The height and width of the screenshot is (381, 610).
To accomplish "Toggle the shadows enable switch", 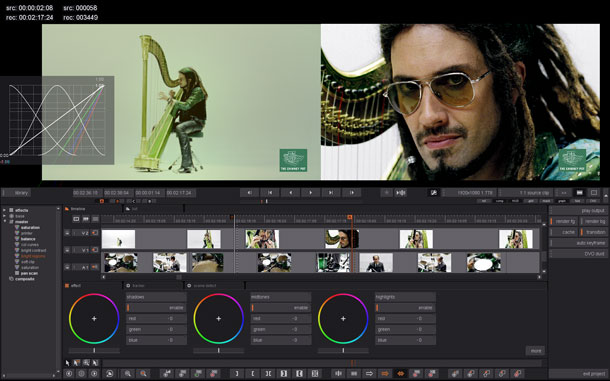I will pyautogui.click(x=156, y=308).
